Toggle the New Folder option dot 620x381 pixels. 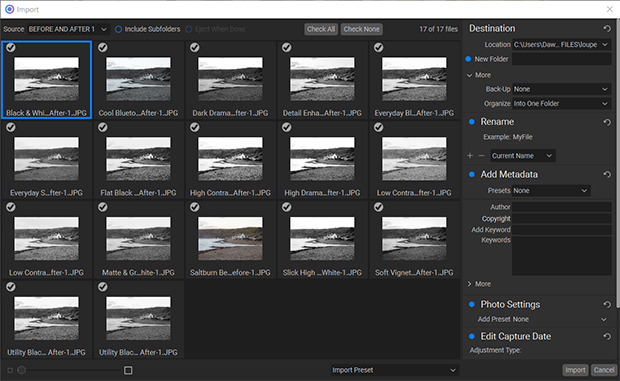468,59
